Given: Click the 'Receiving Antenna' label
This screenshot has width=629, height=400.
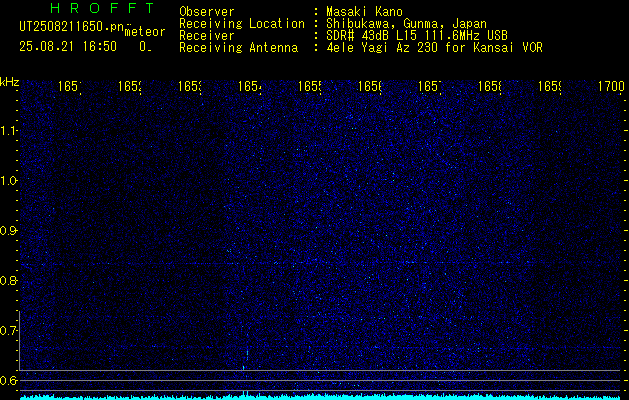Looking at the screenshot, I should tap(239, 48).
